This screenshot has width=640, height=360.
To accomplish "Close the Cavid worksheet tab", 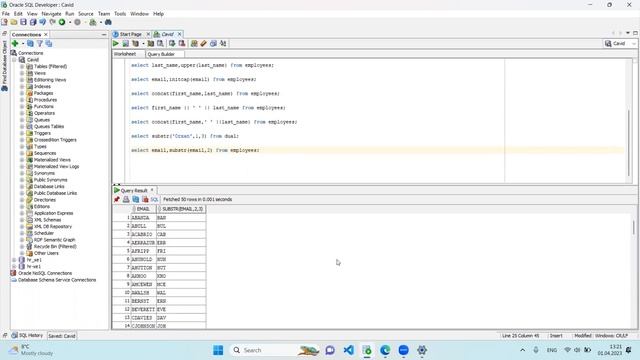I will click(x=179, y=34).
